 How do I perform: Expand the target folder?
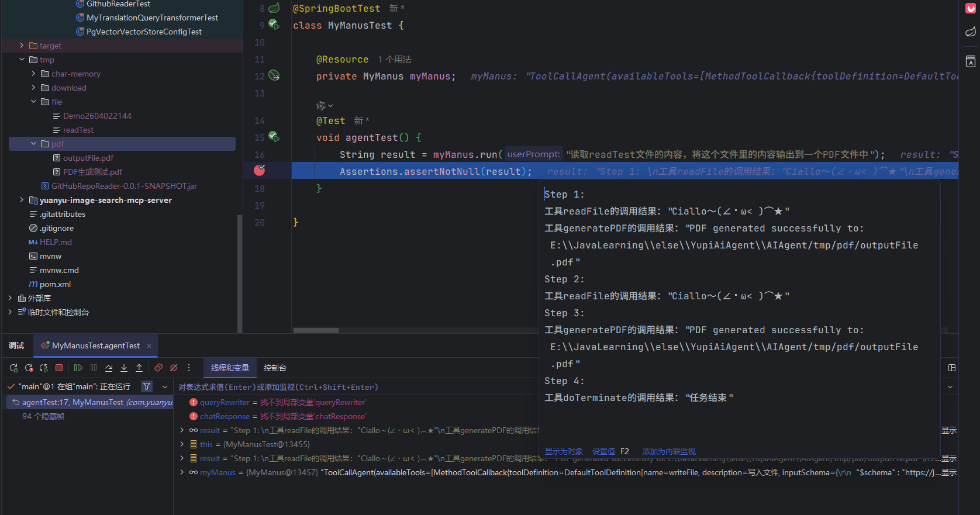tap(22, 46)
